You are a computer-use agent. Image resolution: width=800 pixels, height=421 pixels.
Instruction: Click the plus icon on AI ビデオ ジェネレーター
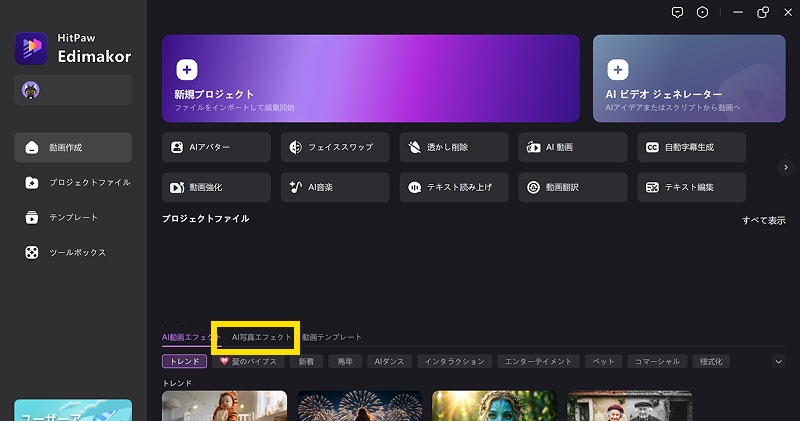[617, 70]
